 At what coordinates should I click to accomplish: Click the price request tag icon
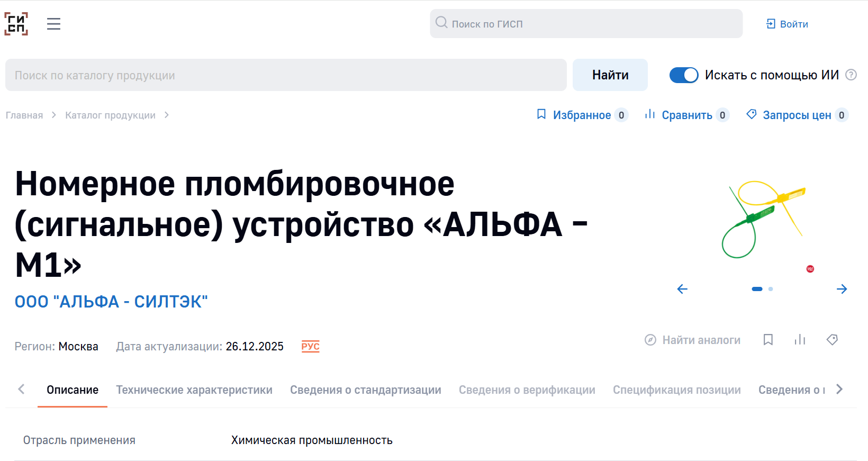[x=832, y=340]
